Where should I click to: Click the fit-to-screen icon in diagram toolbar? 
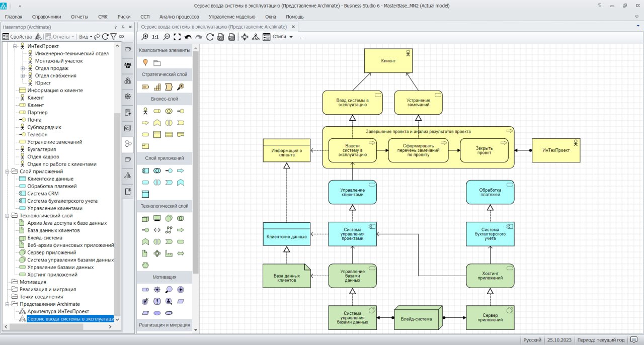pos(177,37)
